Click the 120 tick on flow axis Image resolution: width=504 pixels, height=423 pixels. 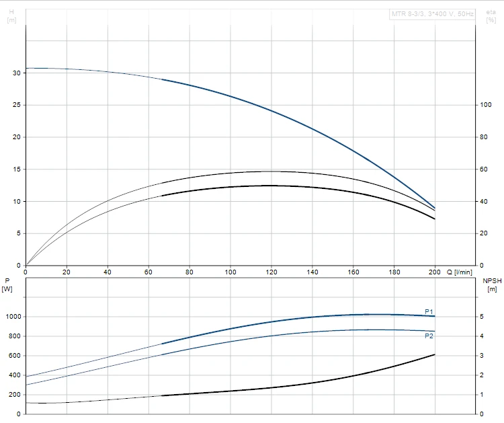pyautogui.click(x=271, y=272)
